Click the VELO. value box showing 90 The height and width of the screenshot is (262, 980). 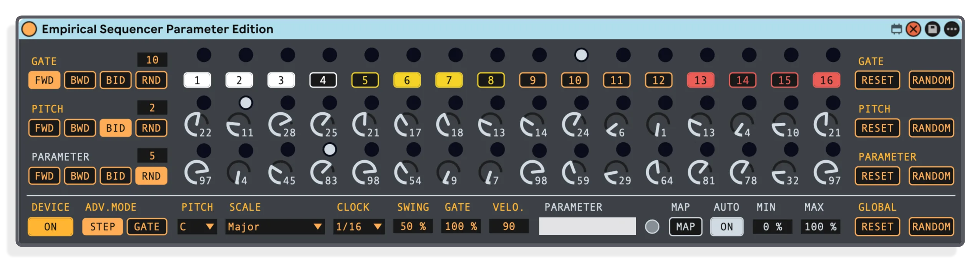coord(509,226)
